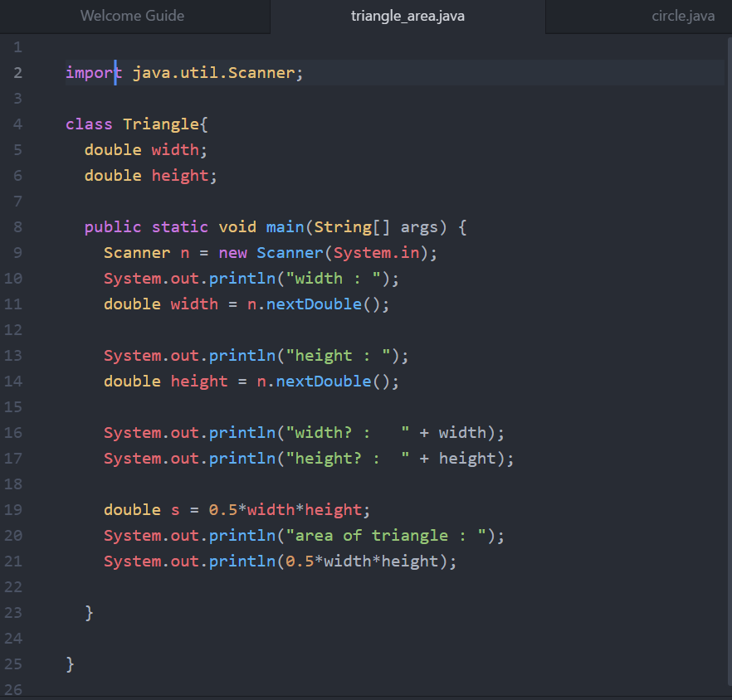Viewport: 732px width, 700px height.
Task: Click the 'void' keyword on line 8
Action: (237, 227)
